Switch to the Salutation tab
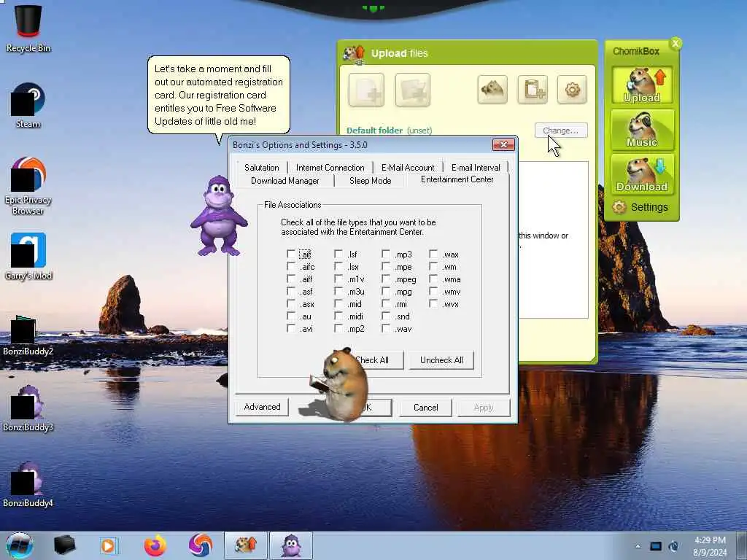The image size is (747, 560). [x=262, y=168]
